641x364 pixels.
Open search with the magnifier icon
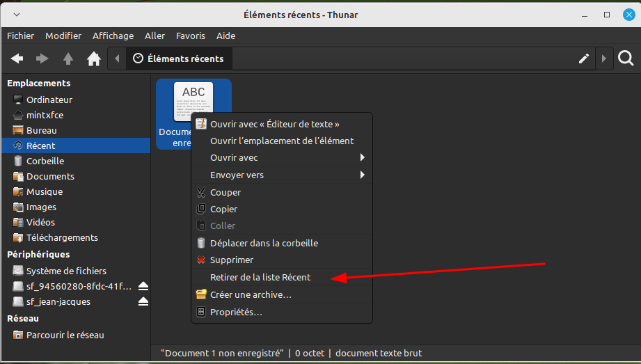click(x=626, y=58)
